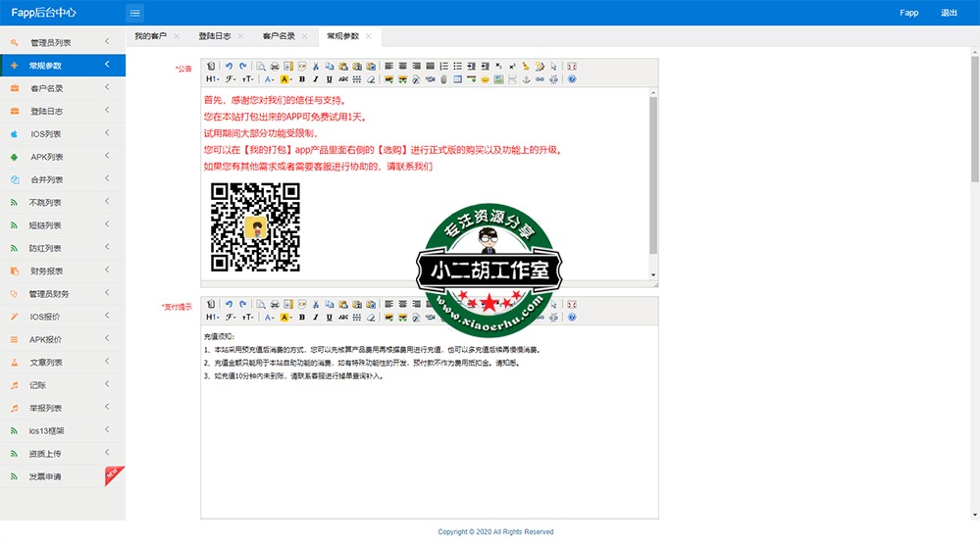Open 登陆日志 in sidebar

click(63, 111)
